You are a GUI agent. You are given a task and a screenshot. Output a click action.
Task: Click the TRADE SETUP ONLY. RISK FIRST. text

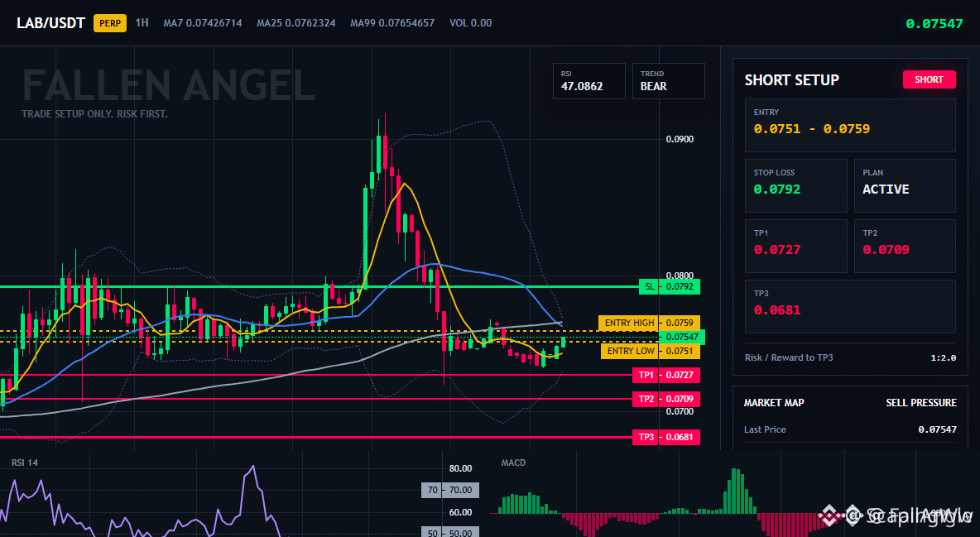click(94, 114)
